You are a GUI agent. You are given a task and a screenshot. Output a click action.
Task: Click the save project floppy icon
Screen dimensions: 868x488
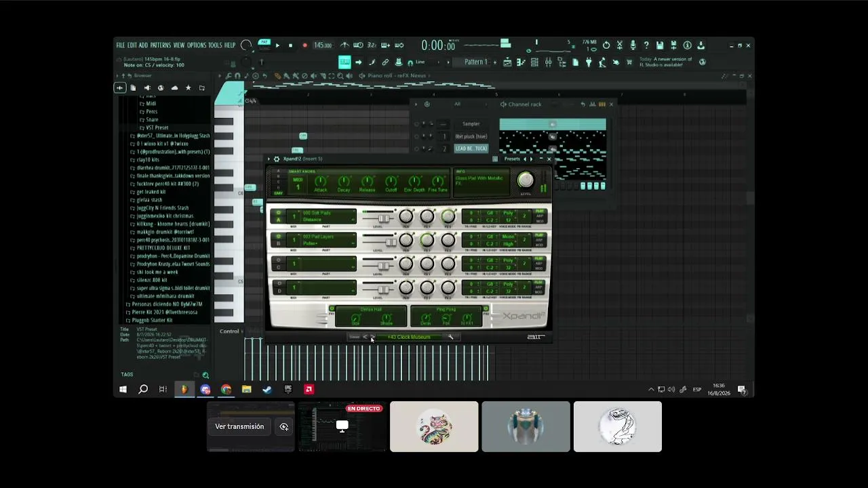point(660,45)
